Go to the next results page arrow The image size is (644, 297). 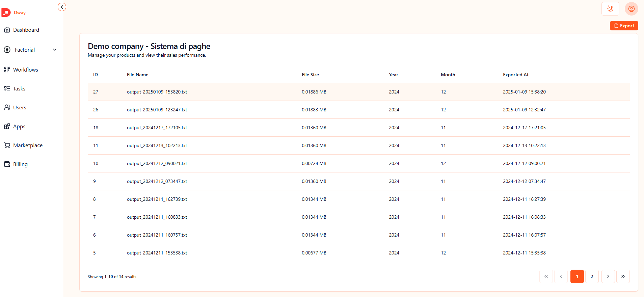pyautogui.click(x=608, y=276)
